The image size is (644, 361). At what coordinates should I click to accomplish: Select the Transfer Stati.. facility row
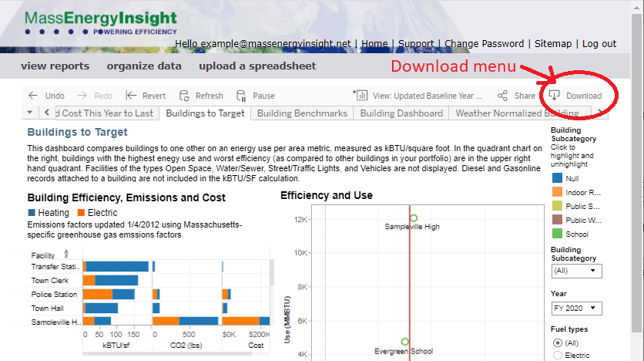(x=55, y=266)
